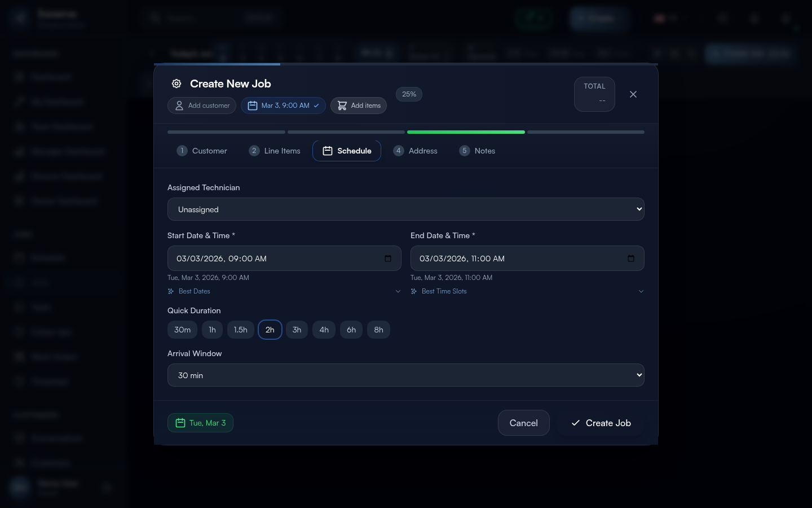Expand the Best Time Slots suggestions
This screenshot has width=812, height=508.
point(641,291)
